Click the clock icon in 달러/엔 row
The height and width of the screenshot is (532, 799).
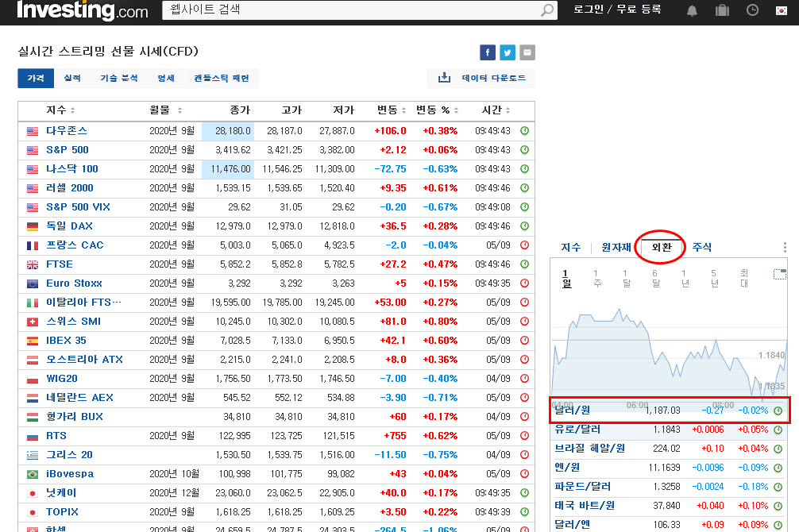tap(778, 524)
